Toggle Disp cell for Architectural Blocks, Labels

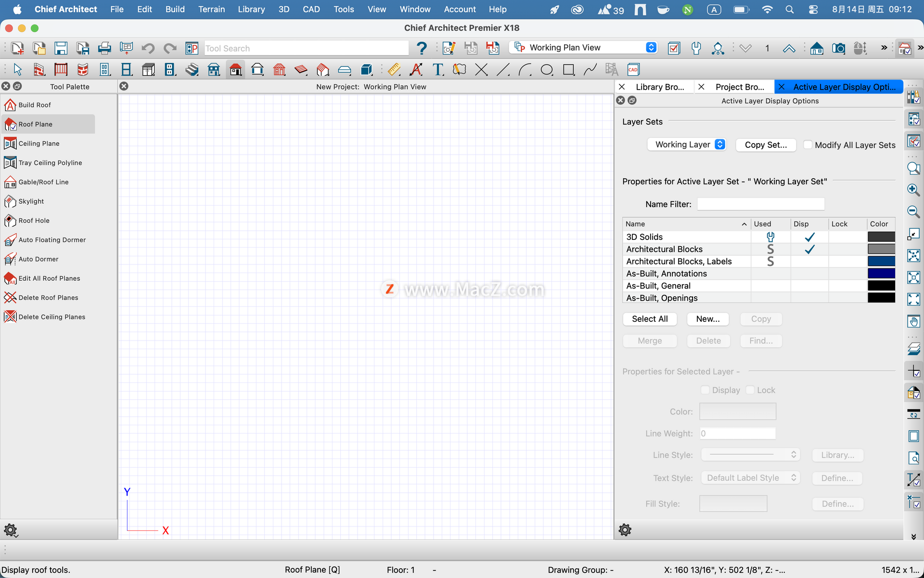tap(809, 262)
